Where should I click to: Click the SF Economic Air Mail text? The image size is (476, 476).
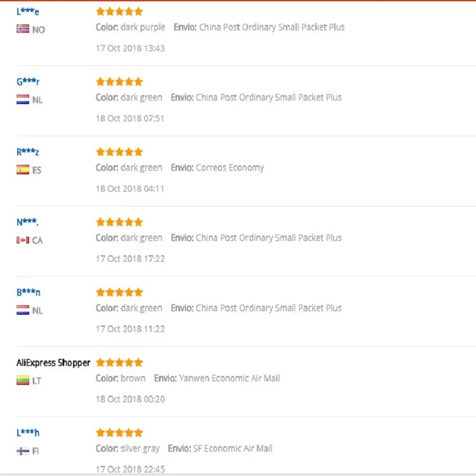(233, 449)
